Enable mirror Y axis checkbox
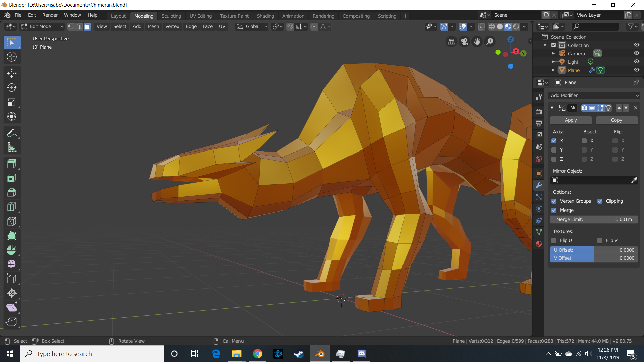The height and width of the screenshot is (362, 644). [x=554, y=150]
